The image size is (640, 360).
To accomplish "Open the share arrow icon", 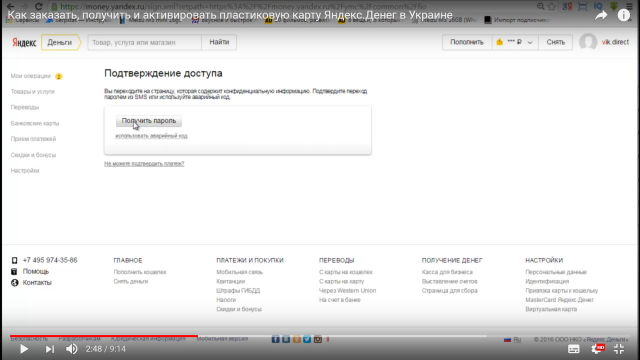I will point(601,16).
